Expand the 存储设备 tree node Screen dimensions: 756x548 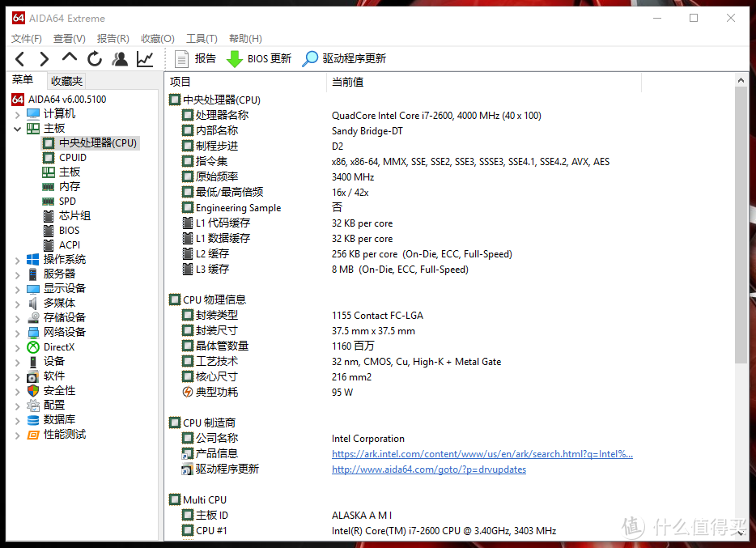[17, 318]
